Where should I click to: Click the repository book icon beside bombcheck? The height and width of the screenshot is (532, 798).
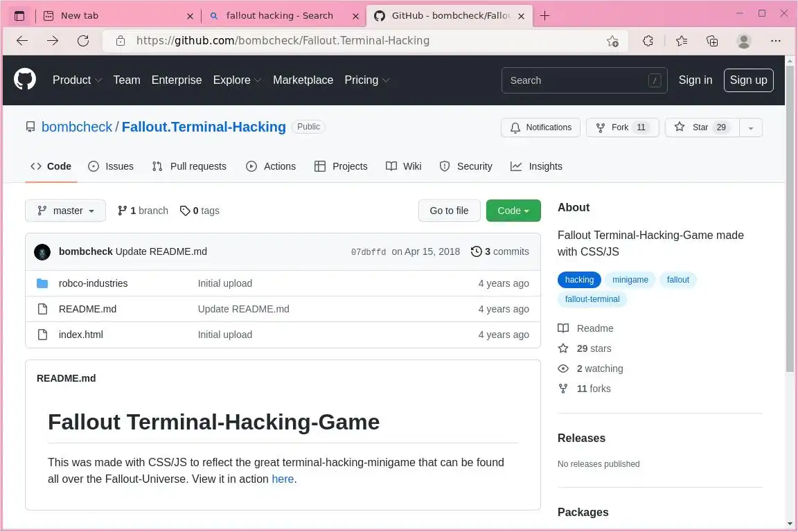30,127
